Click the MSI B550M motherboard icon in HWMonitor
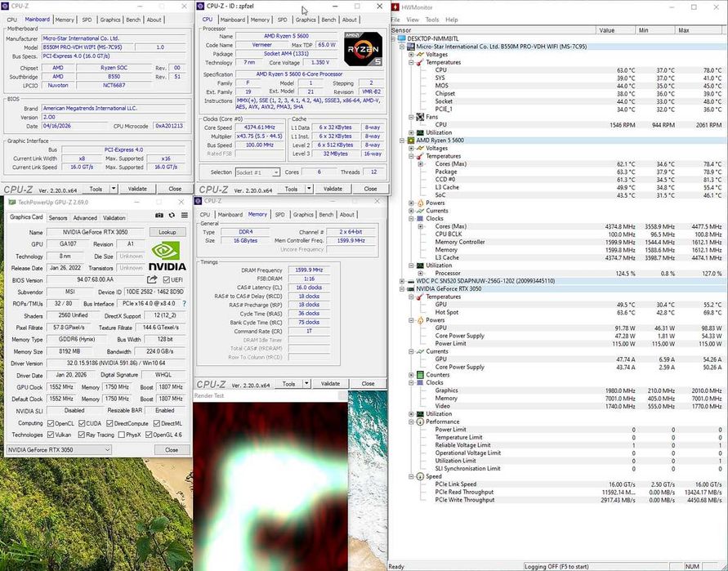Viewport: 728px width, 571px height. pos(411,47)
